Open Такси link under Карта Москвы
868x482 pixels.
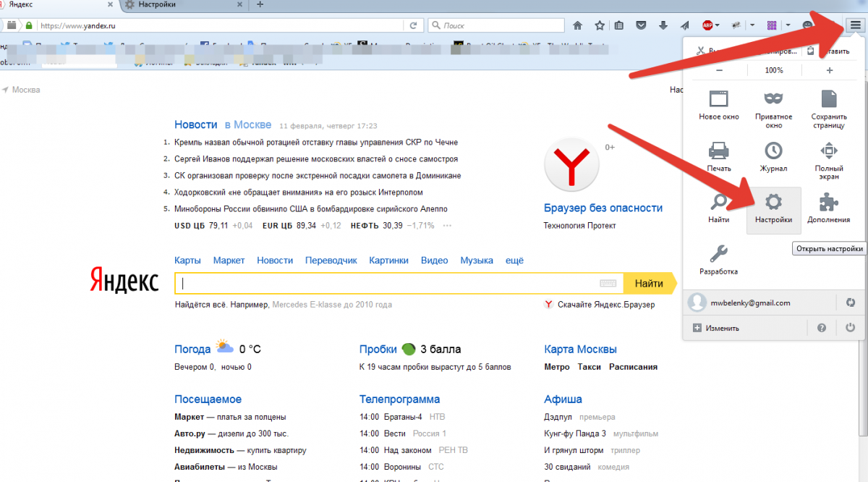pyautogui.click(x=590, y=367)
